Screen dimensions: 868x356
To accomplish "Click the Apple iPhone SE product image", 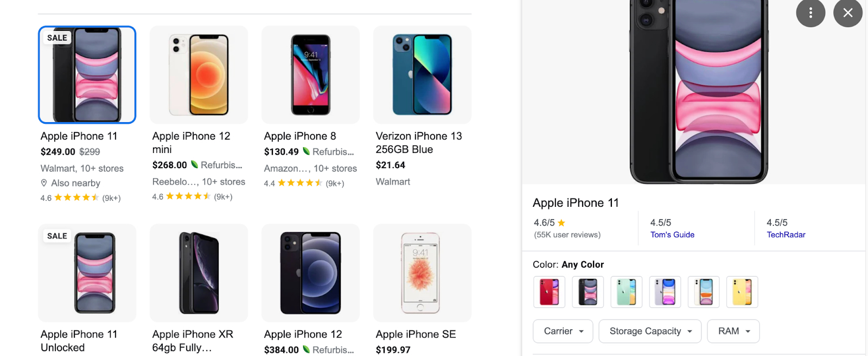I will [x=422, y=273].
